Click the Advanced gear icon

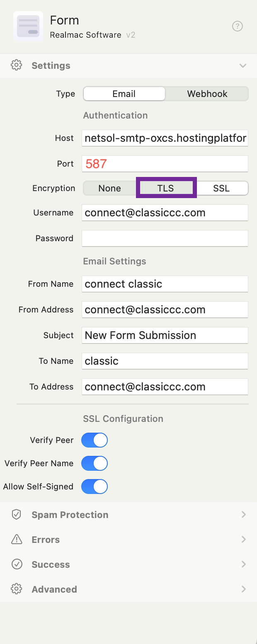tap(16, 589)
